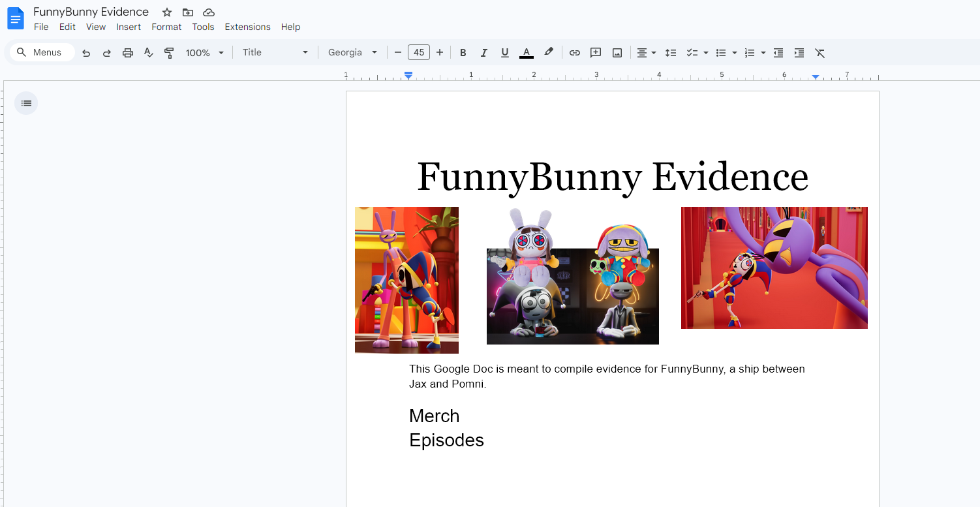Toggle italic formatting
This screenshot has width=980, height=507.
pyautogui.click(x=483, y=53)
